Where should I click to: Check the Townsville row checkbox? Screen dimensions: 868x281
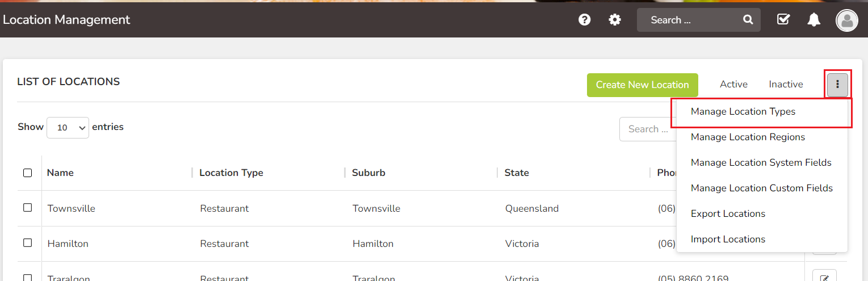click(27, 208)
